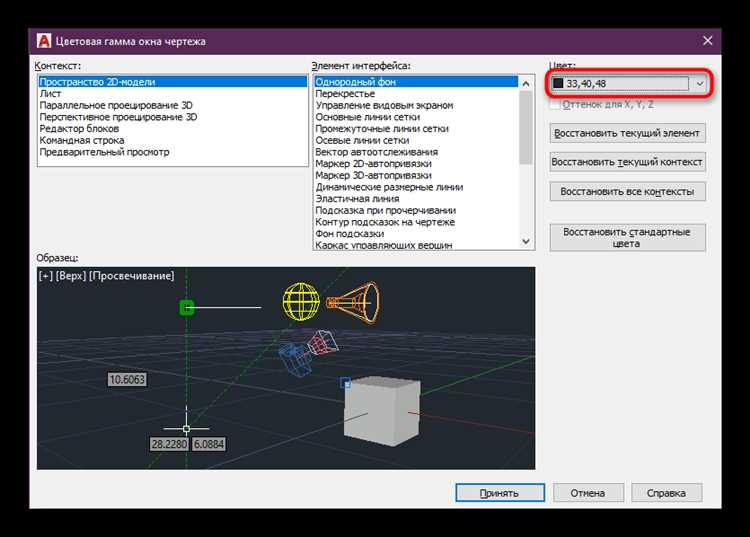Open help with the Справка button
750x537 pixels.
pyautogui.click(x=666, y=493)
